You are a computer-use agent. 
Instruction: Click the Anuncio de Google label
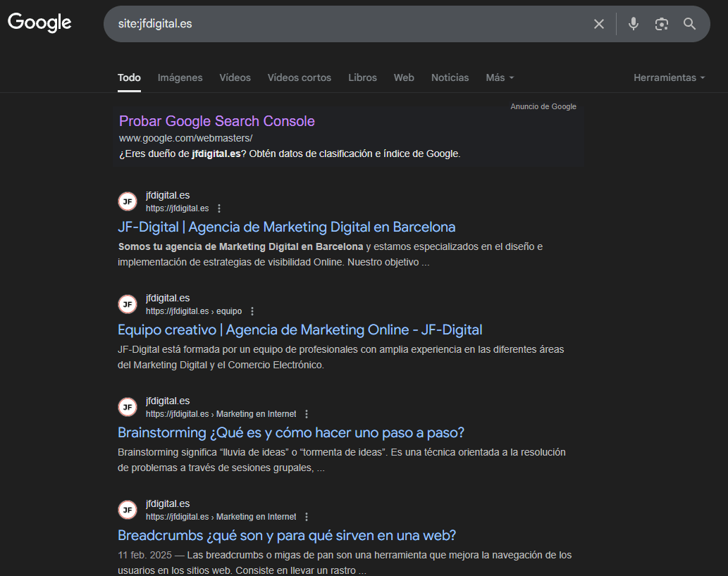(x=543, y=106)
